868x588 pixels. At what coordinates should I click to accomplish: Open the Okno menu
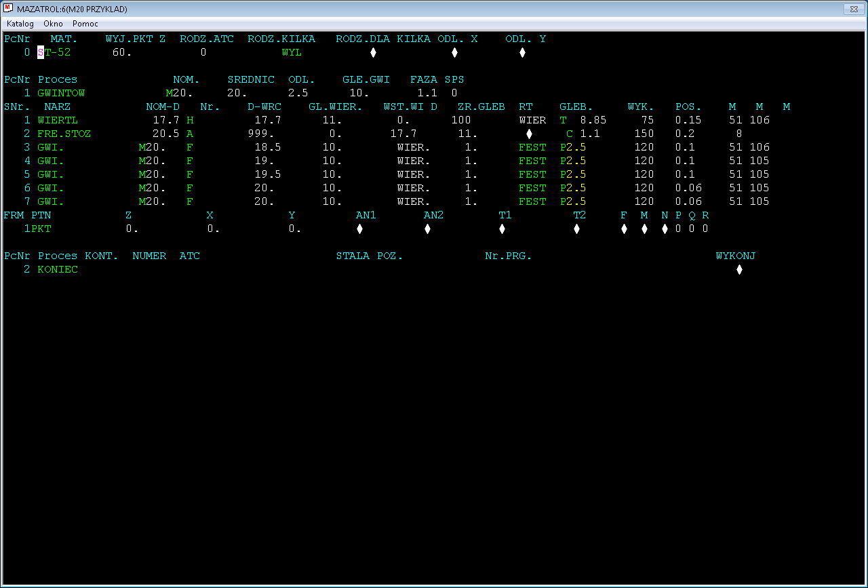(53, 24)
